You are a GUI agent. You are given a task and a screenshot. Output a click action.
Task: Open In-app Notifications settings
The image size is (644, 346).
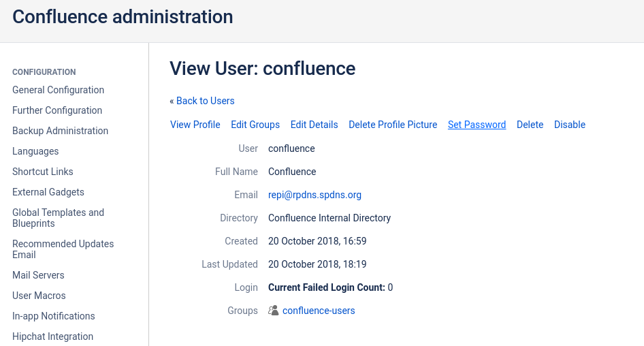tap(53, 316)
